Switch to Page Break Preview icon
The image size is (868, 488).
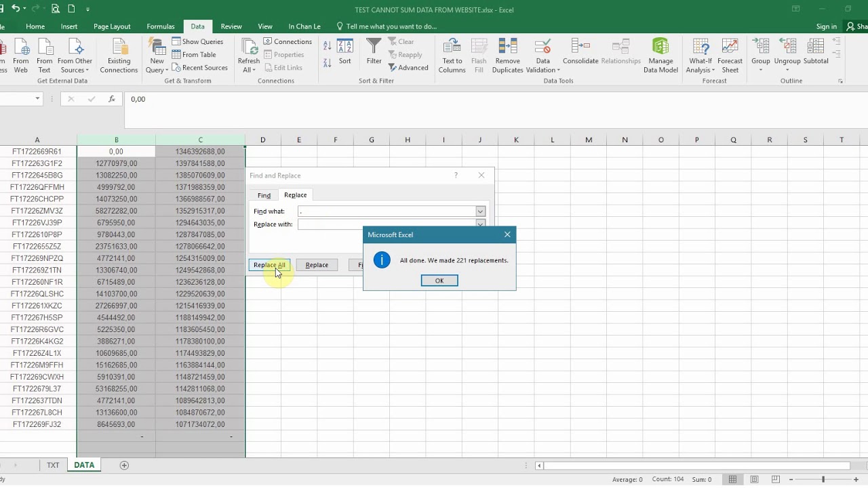(x=776, y=479)
